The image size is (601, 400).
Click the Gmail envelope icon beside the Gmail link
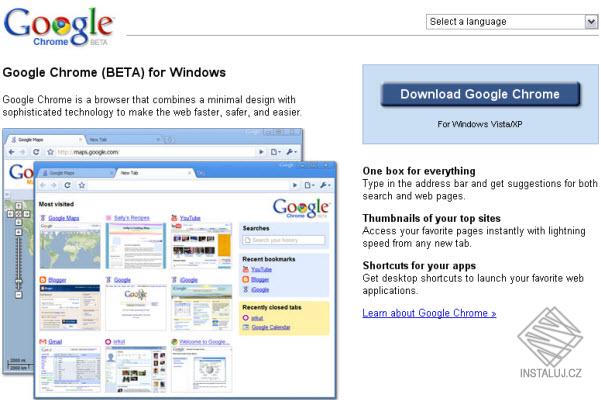point(43,342)
